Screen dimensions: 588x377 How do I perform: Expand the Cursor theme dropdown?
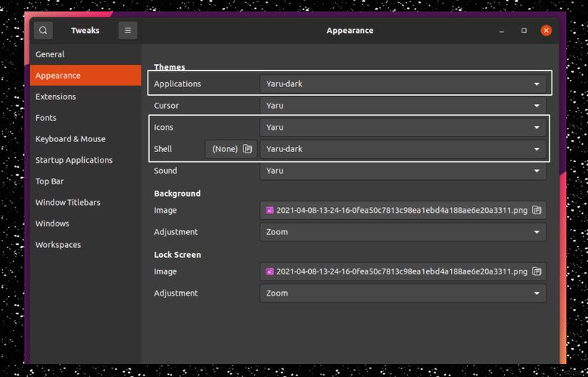pyautogui.click(x=402, y=106)
